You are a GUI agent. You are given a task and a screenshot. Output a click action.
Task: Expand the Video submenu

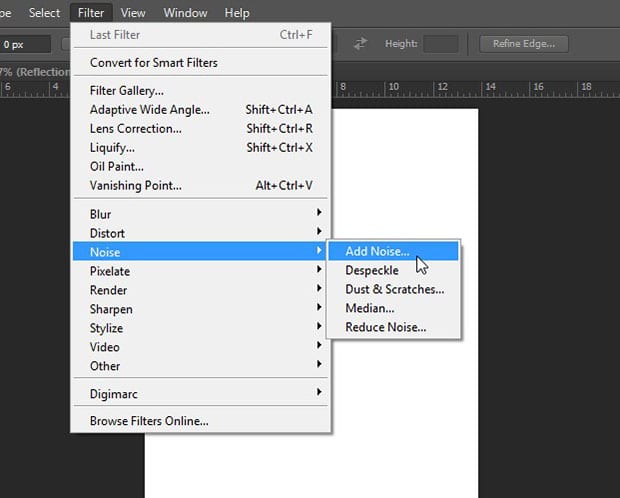pos(200,347)
